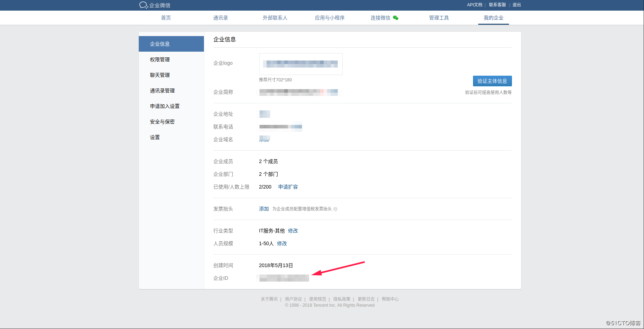Click the blurred 企业ID value
Viewport: 644px width, 329px height.
[284, 278]
